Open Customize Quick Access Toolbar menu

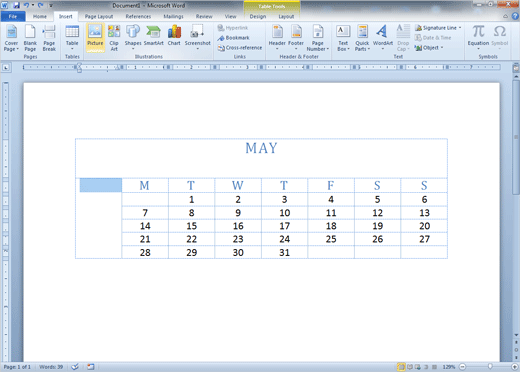point(51,6)
